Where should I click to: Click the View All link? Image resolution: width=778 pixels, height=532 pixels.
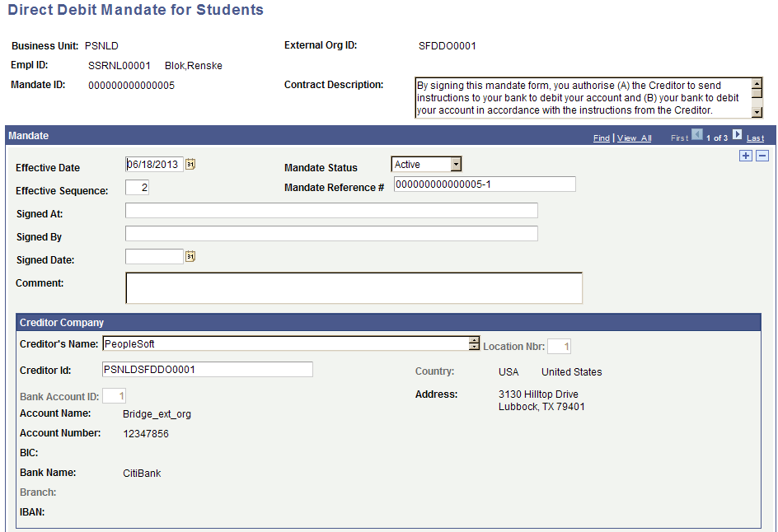pos(634,138)
